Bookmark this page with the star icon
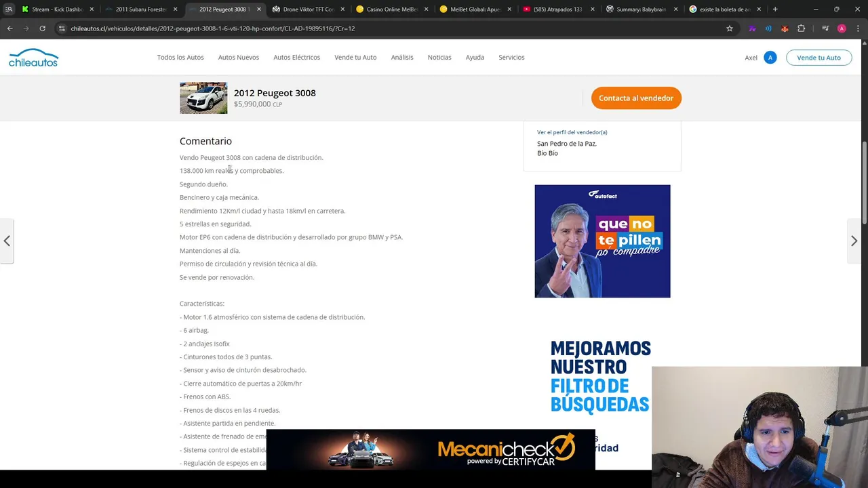Viewport: 868px width, 488px height. coord(730,28)
